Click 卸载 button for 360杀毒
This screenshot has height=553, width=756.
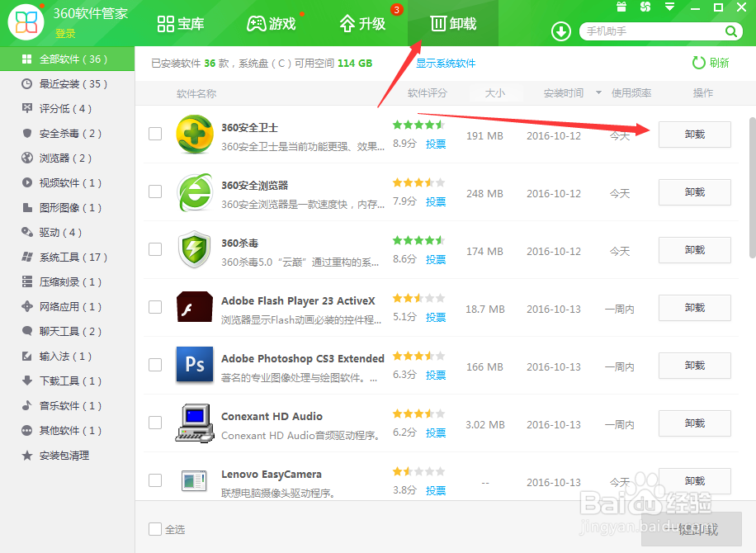(x=694, y=250)
